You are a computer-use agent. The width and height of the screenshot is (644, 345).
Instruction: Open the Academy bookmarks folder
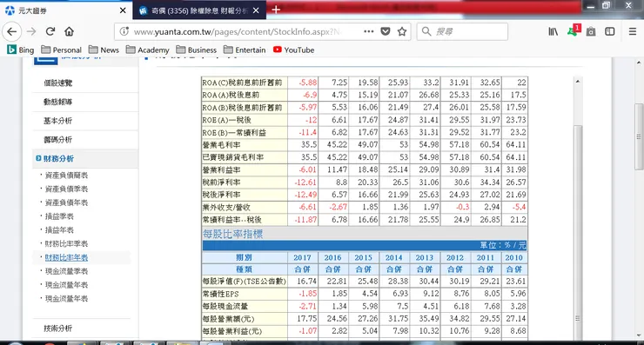coord(148,50)
